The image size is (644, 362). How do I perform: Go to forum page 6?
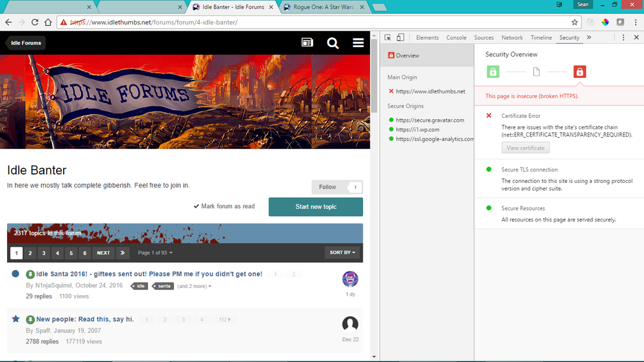tap(84, 252)
